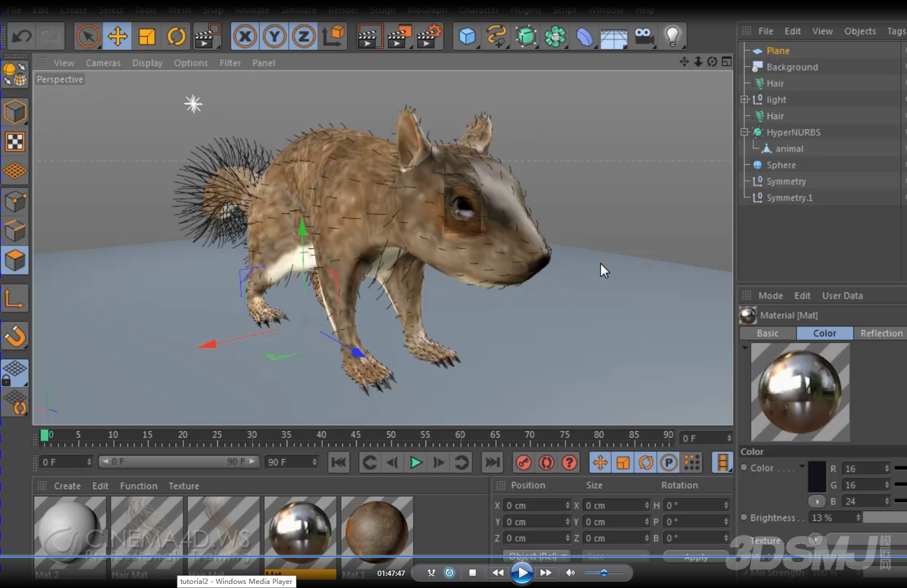
Task: Open the viewport Display menu
Action: [x=147, y=62]
